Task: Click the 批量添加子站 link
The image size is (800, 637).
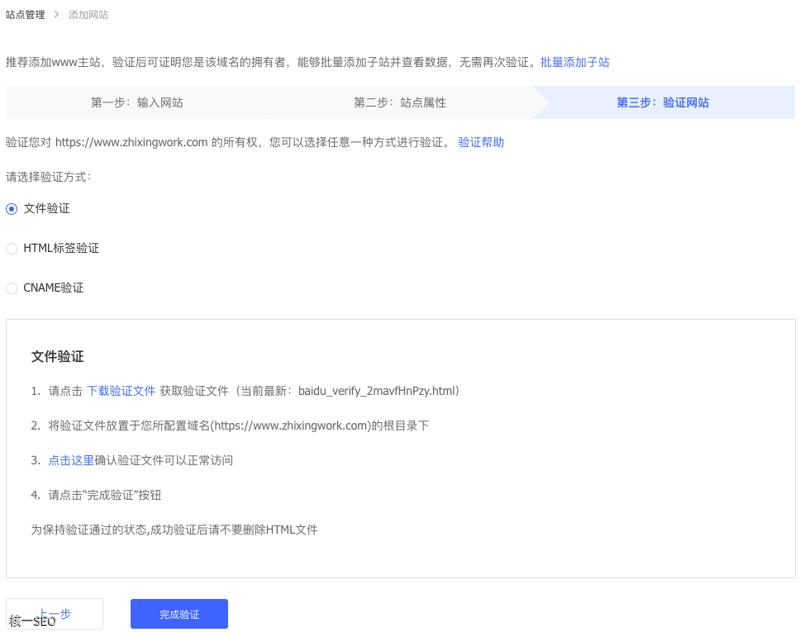Action: 575,62
